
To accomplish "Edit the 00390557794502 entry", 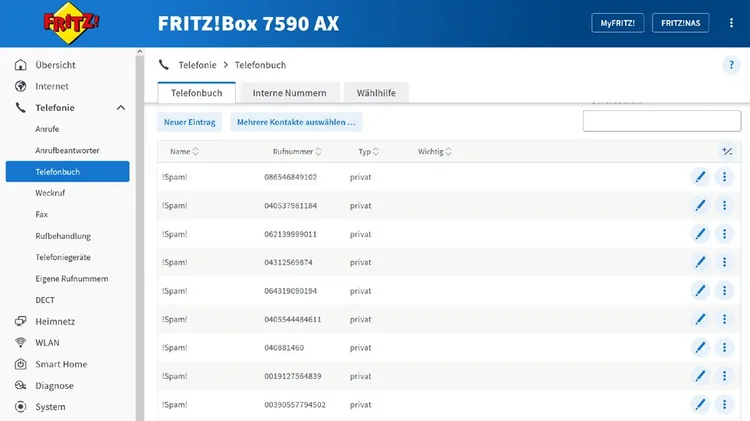I will [700, 405].
